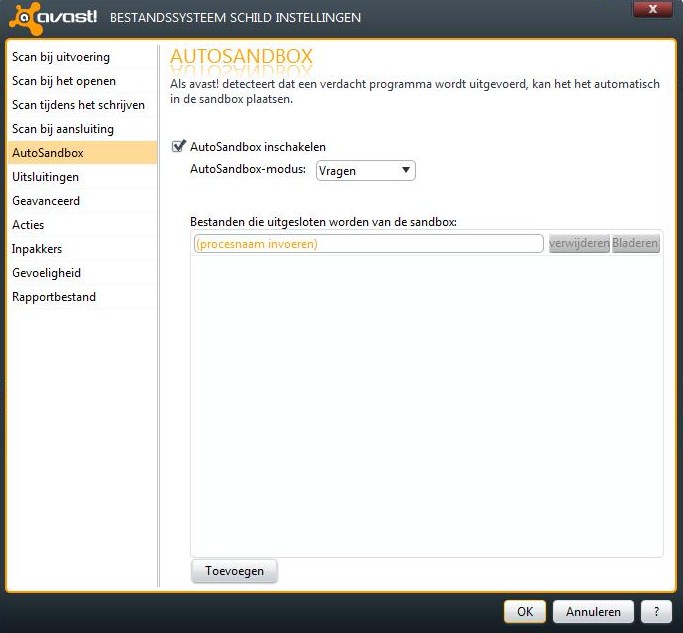Open the AutoSandbox-modus Vragen dropdown
The height and width of the screenshot is (633, 683).
(x=365, y=171)
